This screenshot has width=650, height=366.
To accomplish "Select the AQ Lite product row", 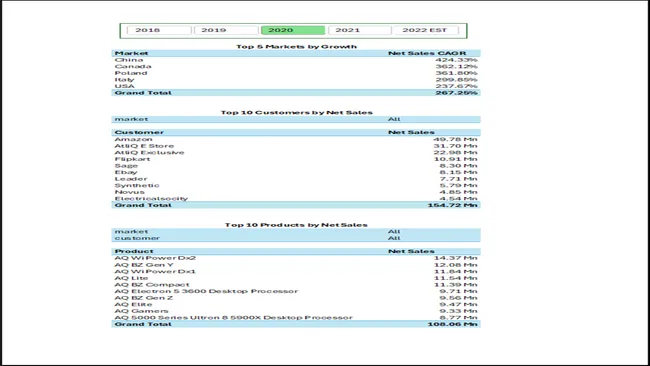I will pos(296,278).
